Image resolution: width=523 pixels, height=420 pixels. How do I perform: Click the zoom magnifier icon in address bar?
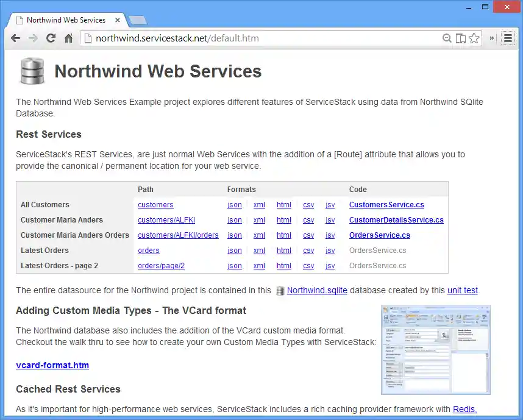(x=447, y=38)
